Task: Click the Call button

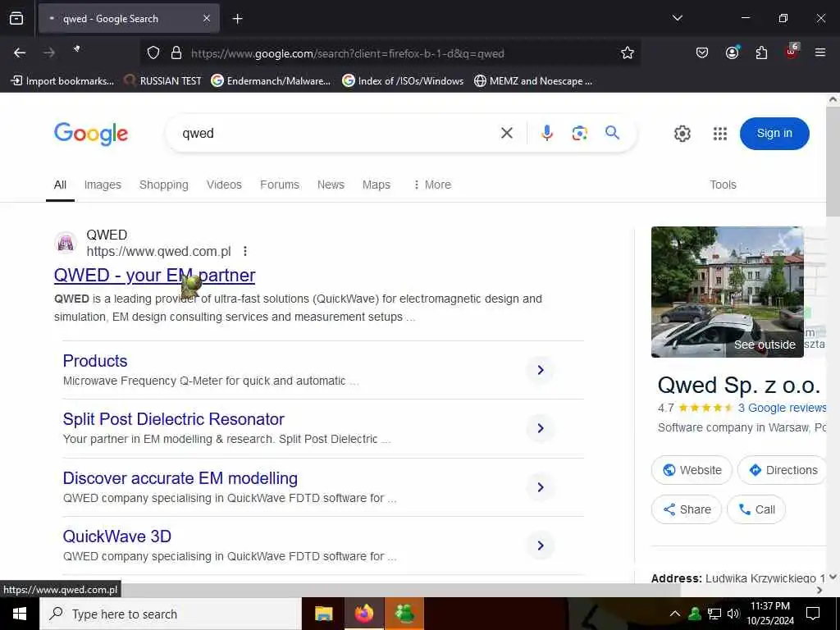Action: tap(756, 509)
